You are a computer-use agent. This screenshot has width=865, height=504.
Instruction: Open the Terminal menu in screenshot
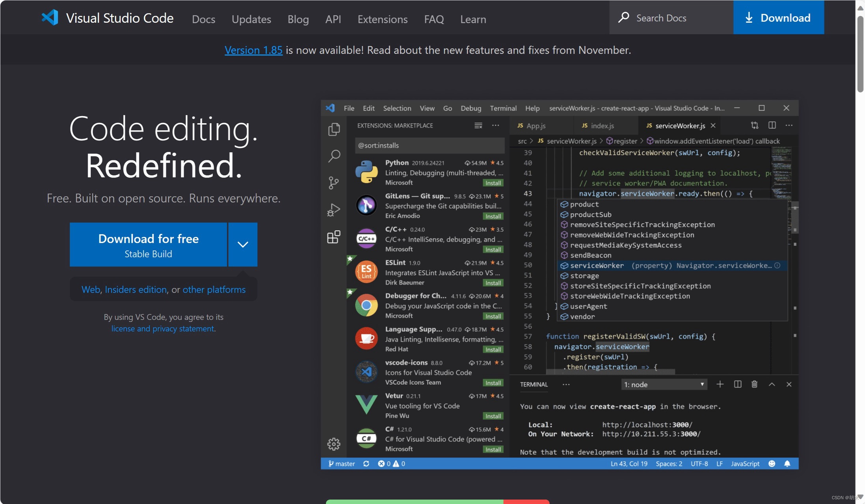pyautogui.click(x=503, y=108)
